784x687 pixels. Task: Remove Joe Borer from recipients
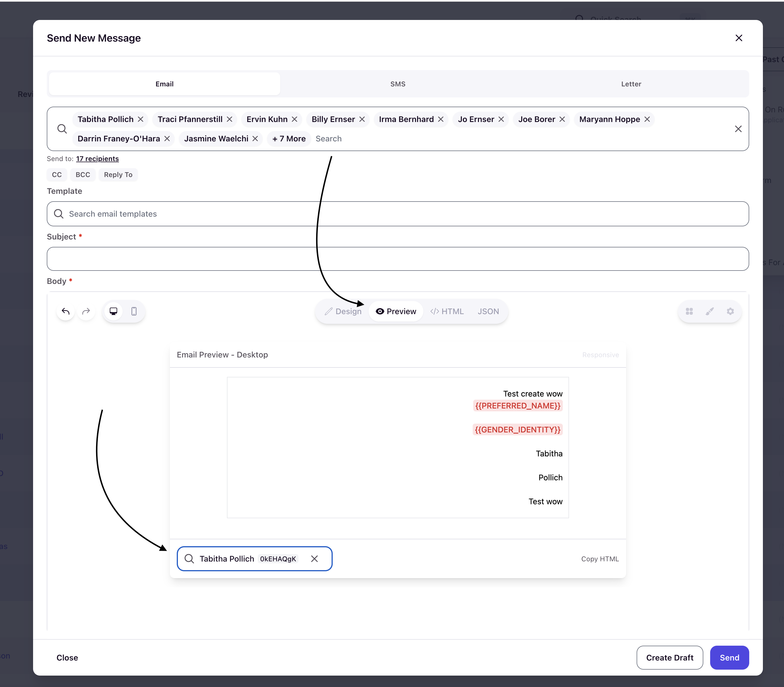(x=562, y=119)
